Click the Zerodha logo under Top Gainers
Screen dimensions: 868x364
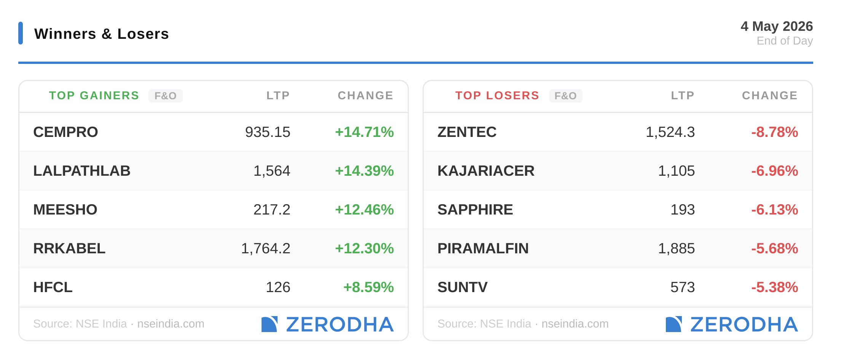327,324
